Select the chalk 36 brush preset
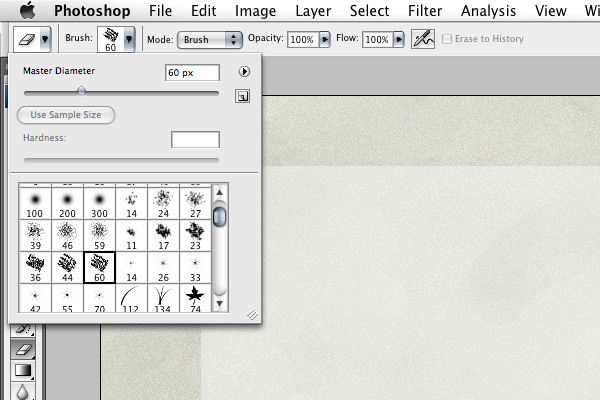 pos(35,268)
